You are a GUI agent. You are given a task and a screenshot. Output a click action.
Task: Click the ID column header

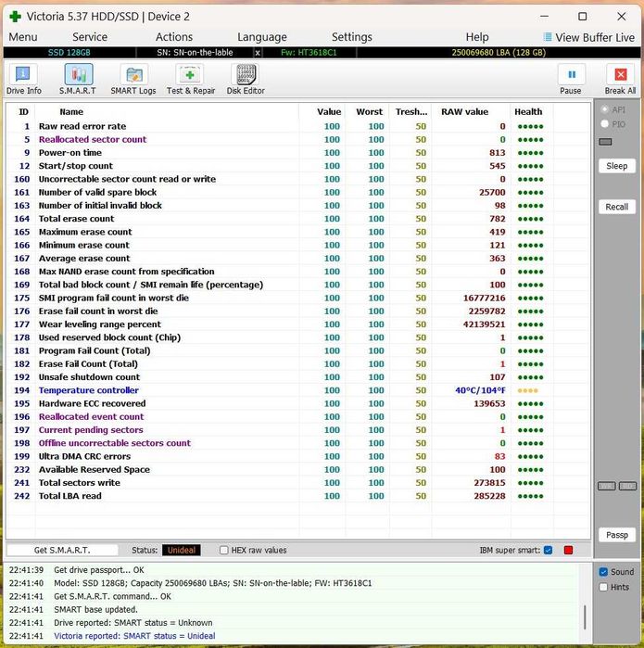point(23,111)
